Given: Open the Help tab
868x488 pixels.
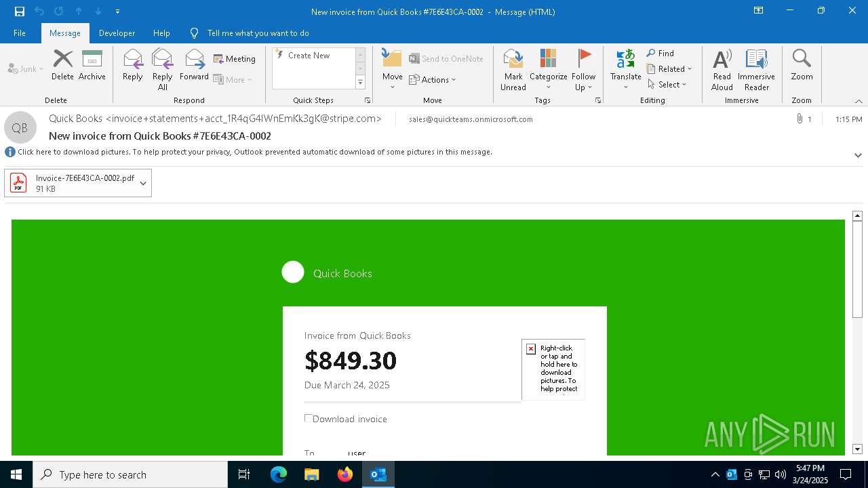Looking at the screenshot, I should pos(161,33).
